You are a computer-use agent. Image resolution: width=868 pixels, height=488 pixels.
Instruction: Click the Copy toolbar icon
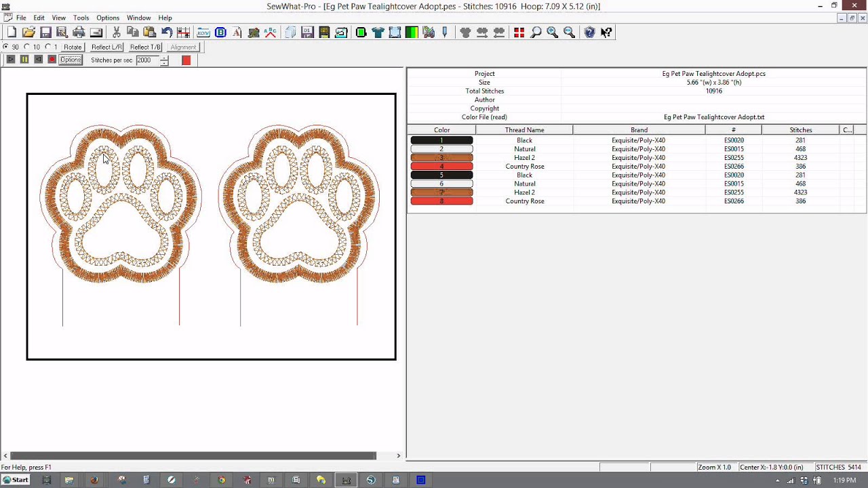tap(133, 32)
